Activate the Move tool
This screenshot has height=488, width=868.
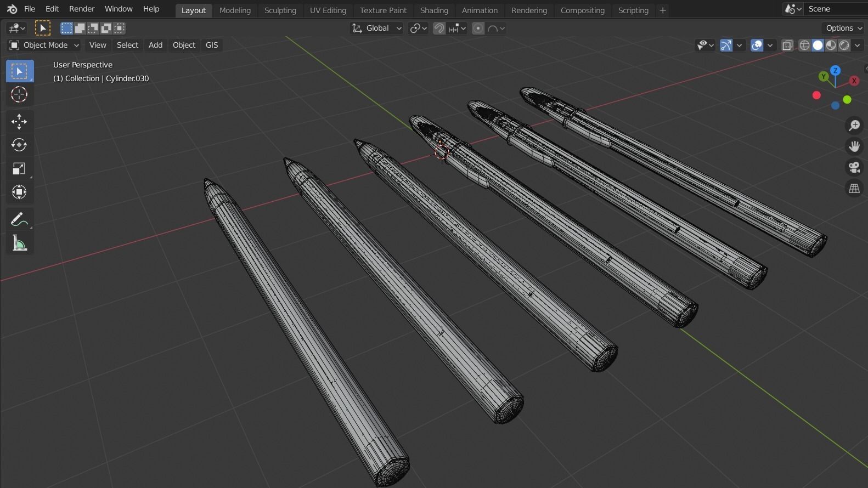click(19, 121)
